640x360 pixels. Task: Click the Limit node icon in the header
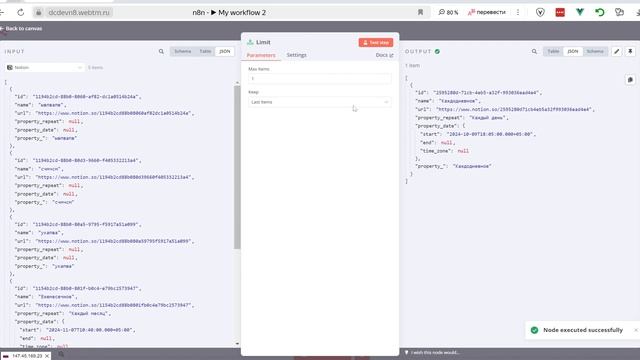tap(250, 42)
